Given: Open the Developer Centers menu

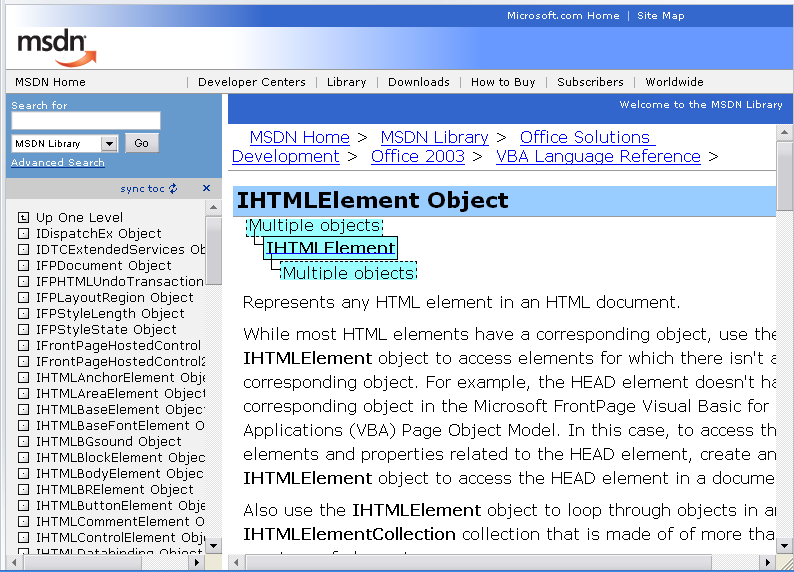Looking at the screenshot, I should point(251,82).
